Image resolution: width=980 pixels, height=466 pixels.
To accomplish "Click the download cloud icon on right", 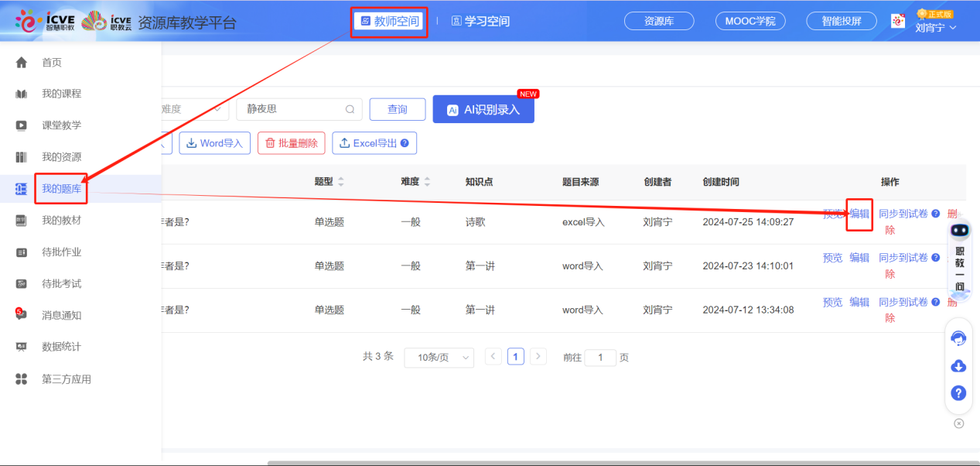I will pos(958,366).
